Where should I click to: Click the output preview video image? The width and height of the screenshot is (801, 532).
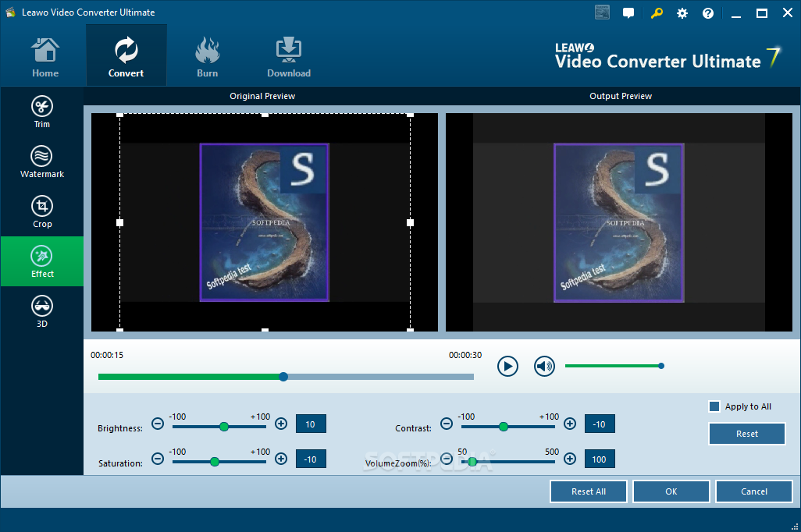618,222
